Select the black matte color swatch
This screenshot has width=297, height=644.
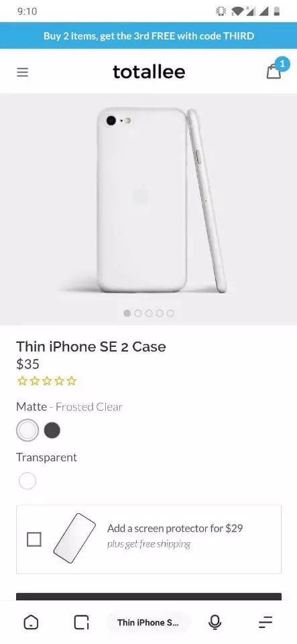click(52, 431)
